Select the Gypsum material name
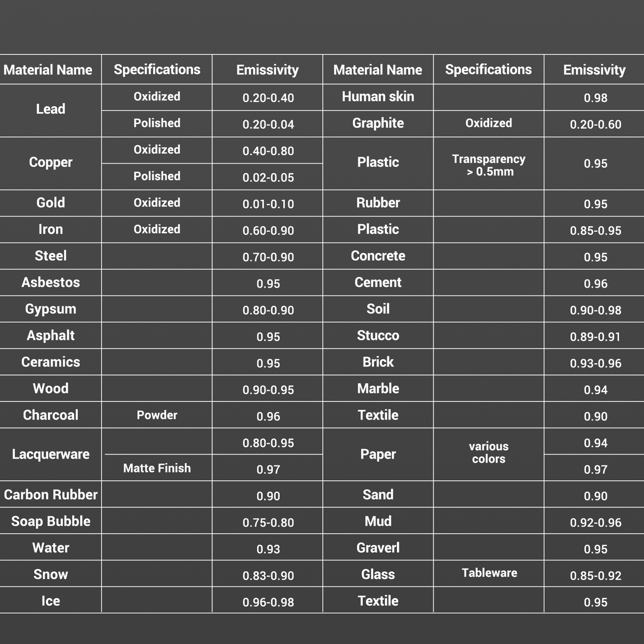 point(51,309)
